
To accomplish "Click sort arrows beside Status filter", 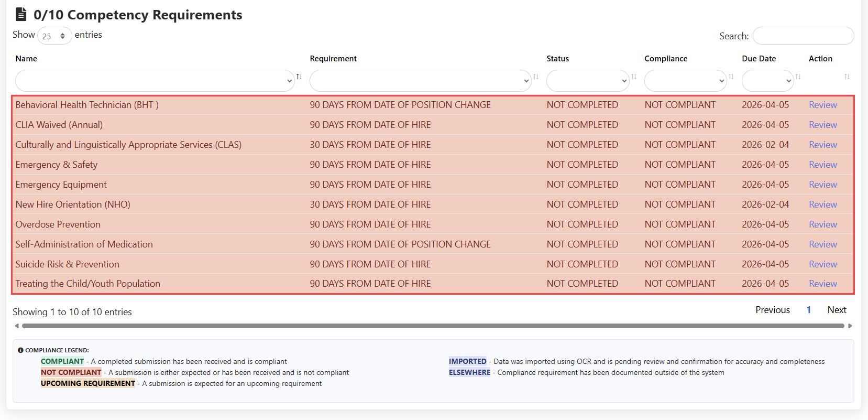I will coord(634,77).
